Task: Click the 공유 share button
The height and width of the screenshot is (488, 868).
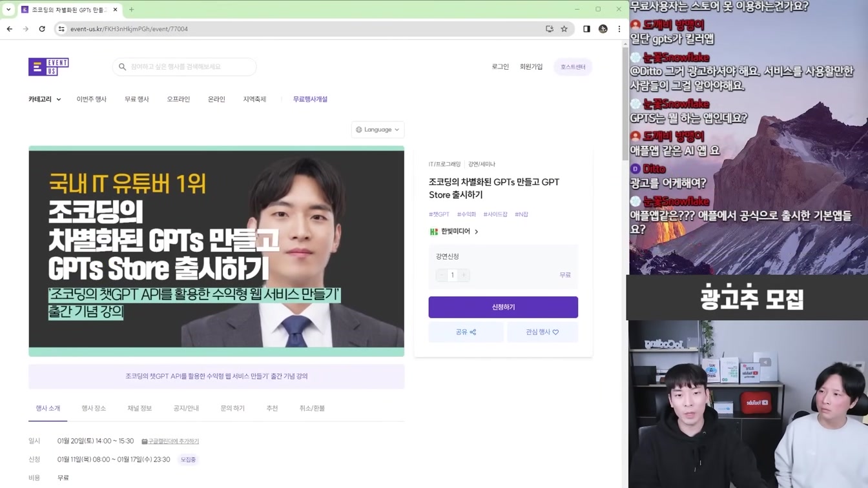Action: tap(466, 332)
